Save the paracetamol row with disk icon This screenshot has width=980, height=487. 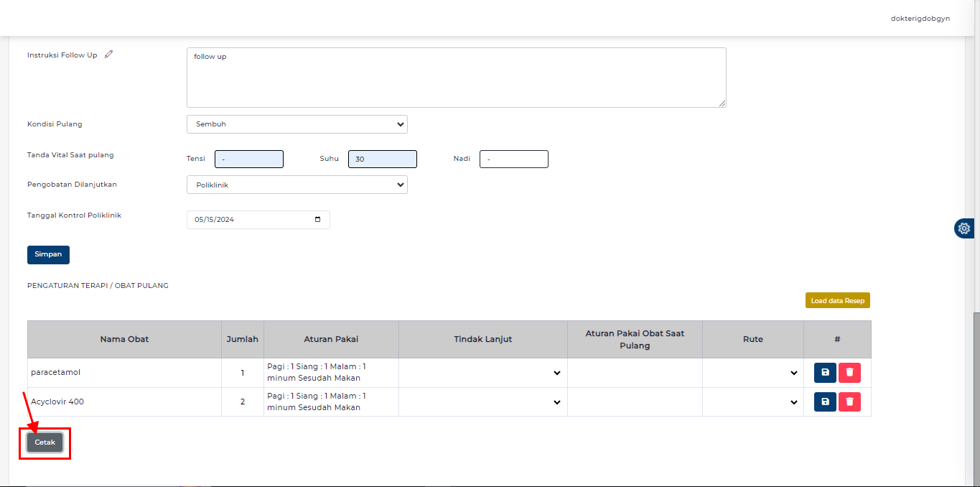(x=825, y=373)
